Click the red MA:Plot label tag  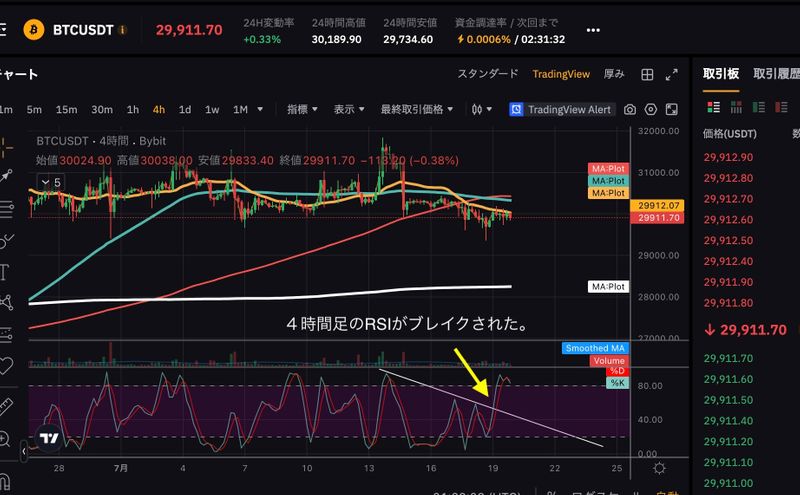(608, 168)
